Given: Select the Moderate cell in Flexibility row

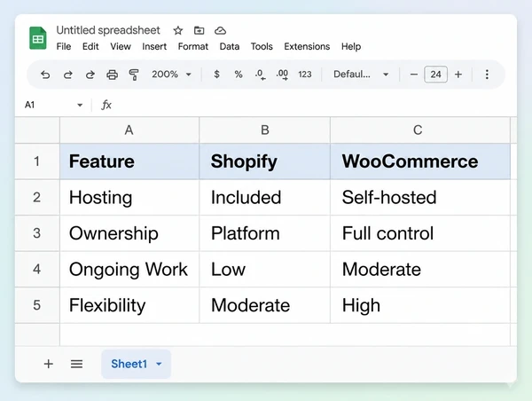Looking at the screenshot, I should tap(264, 305).
